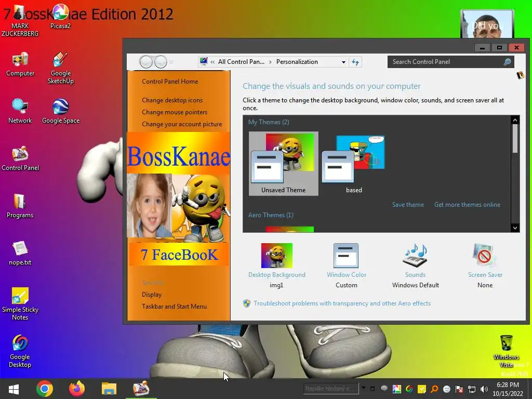Click the taskbar clock and date

point(508,389)
